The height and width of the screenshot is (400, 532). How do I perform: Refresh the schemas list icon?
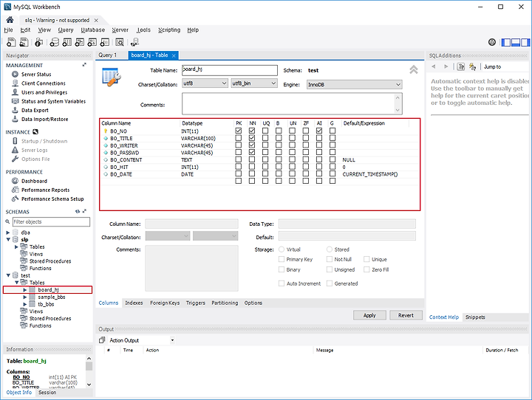78,212
